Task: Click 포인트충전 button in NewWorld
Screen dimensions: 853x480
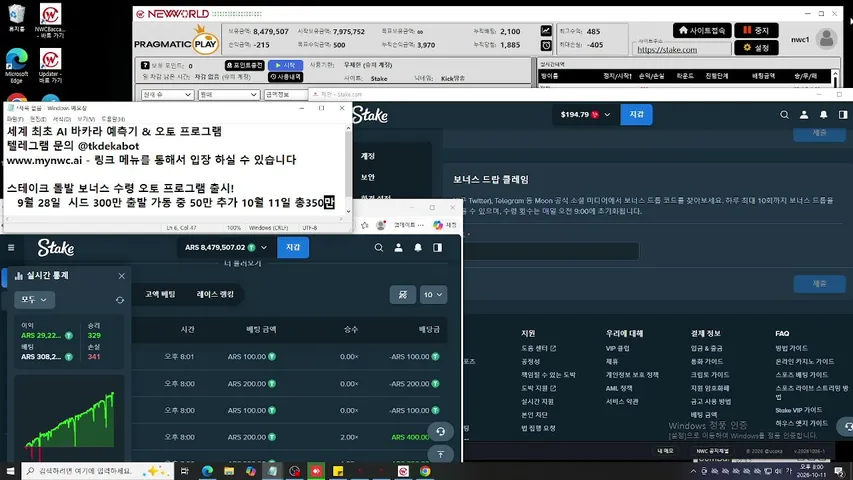Action: click(244, 65)
